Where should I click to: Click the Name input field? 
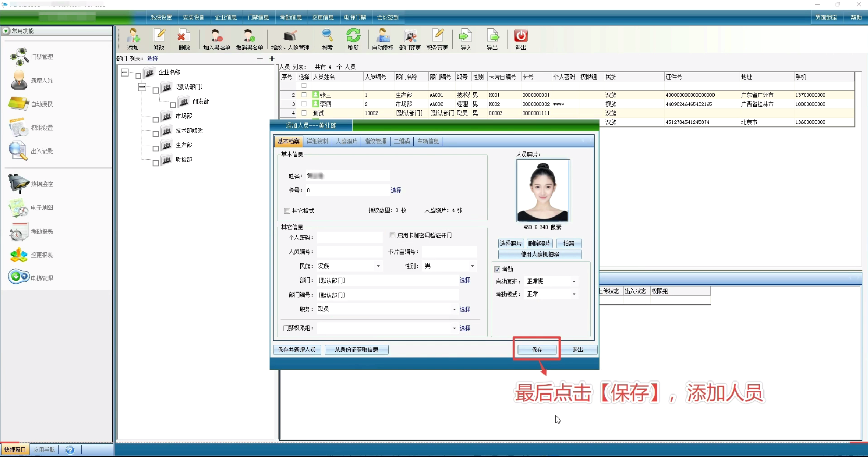(347, 176)
